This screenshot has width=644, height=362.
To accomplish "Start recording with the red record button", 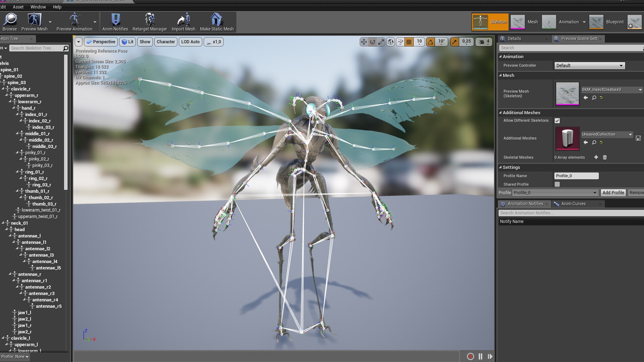I will click(x=470, y=356).
